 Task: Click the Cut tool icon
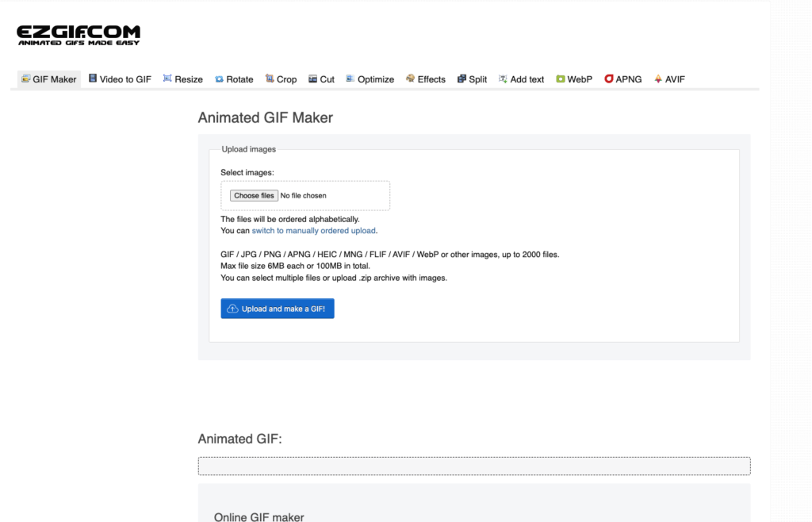[x=312, y=79]
